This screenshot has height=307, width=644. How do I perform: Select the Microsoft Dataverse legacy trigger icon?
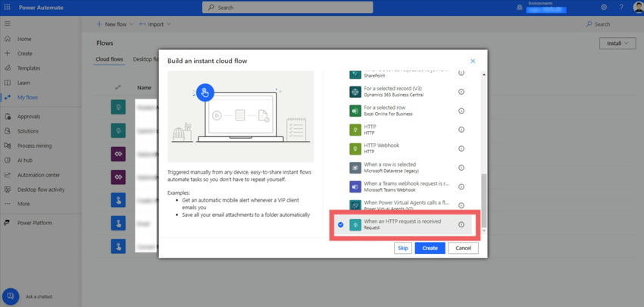pos(355,168)
